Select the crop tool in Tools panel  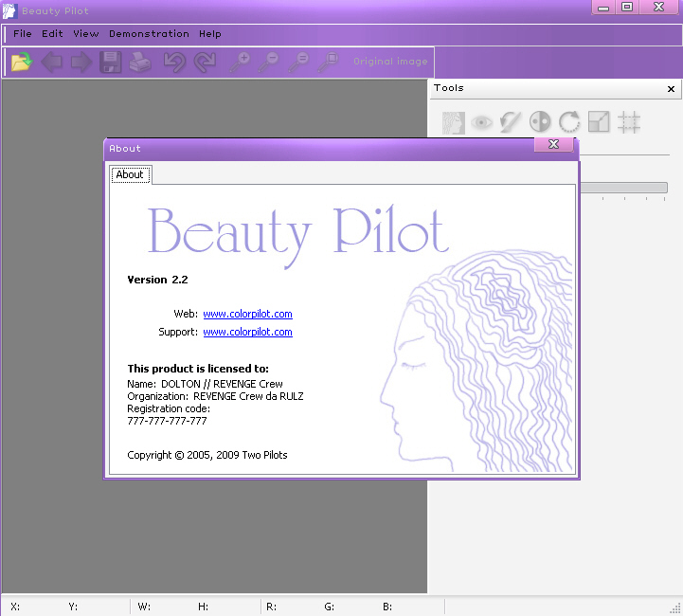629,122
